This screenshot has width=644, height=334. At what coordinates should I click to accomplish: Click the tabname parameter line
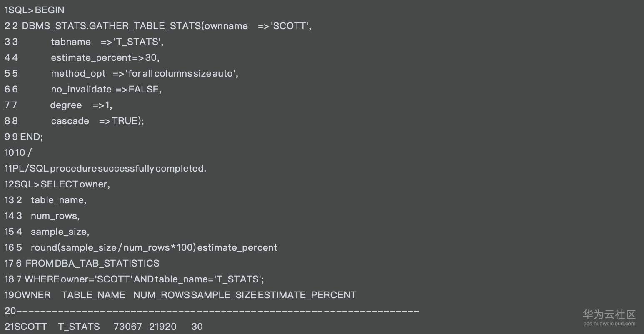pos(107,42)
